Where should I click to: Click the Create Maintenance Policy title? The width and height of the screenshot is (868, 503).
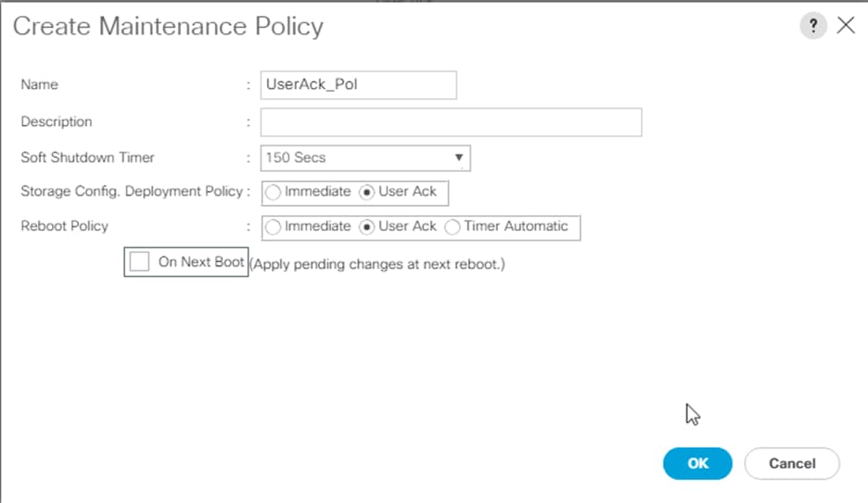coord(168,27)
